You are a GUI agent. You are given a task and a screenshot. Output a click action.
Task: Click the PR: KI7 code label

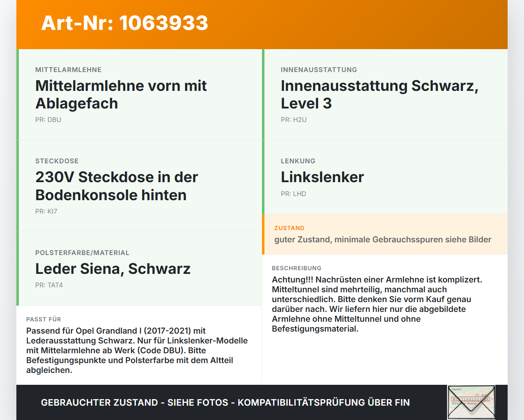(46, 212)
